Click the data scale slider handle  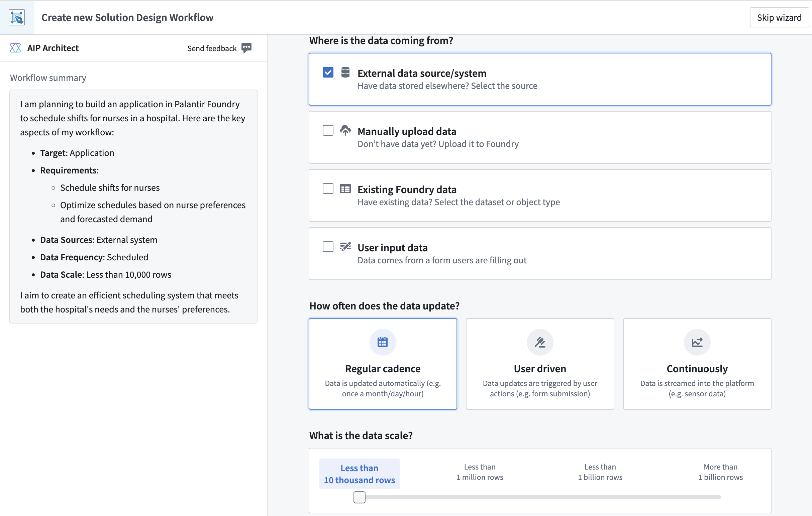tap(360, 497)
